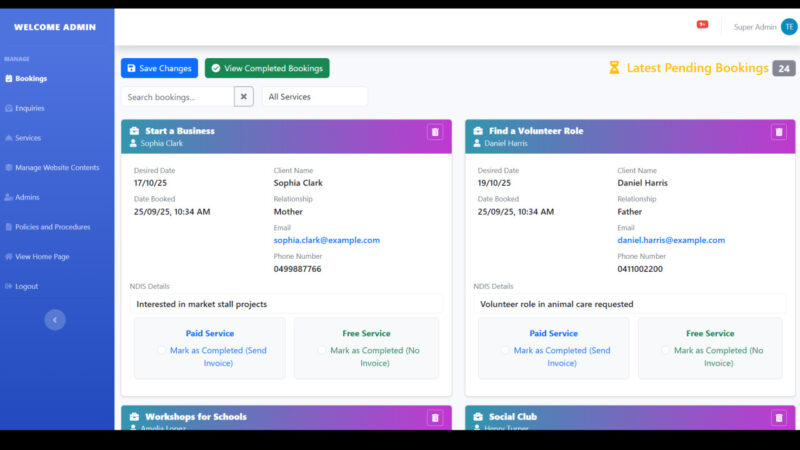Open the All Services filter dropdown
Screen dimensions: 800x450
tap(314, 97)
